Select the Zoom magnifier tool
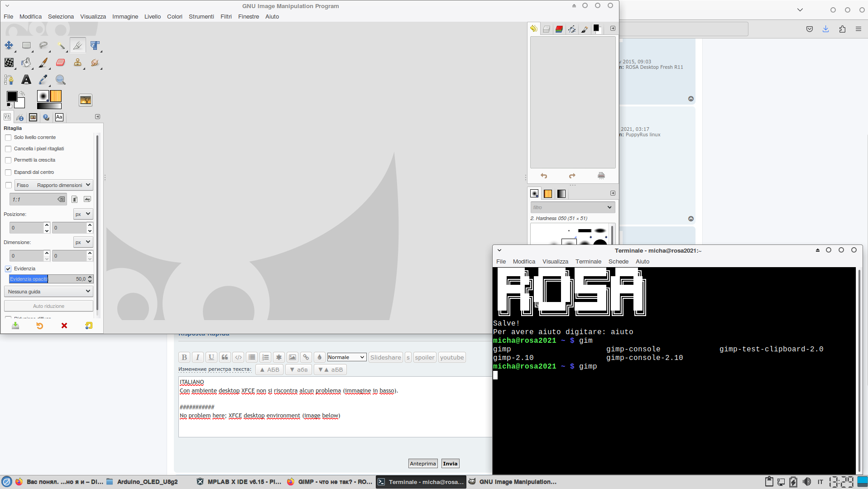The image size is (868, 489). (x=61, y=80)
